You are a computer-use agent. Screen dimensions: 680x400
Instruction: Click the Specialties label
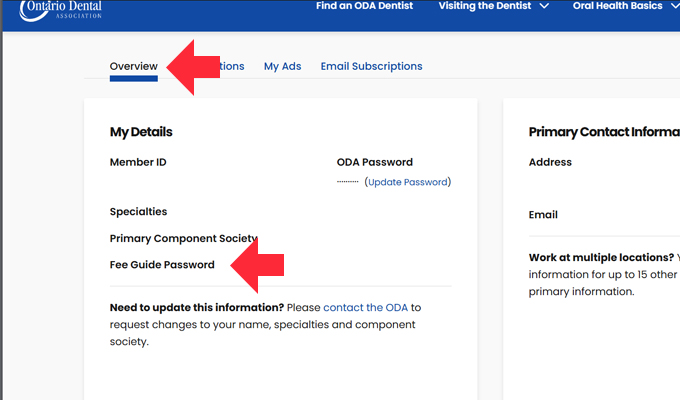(139, 212)
